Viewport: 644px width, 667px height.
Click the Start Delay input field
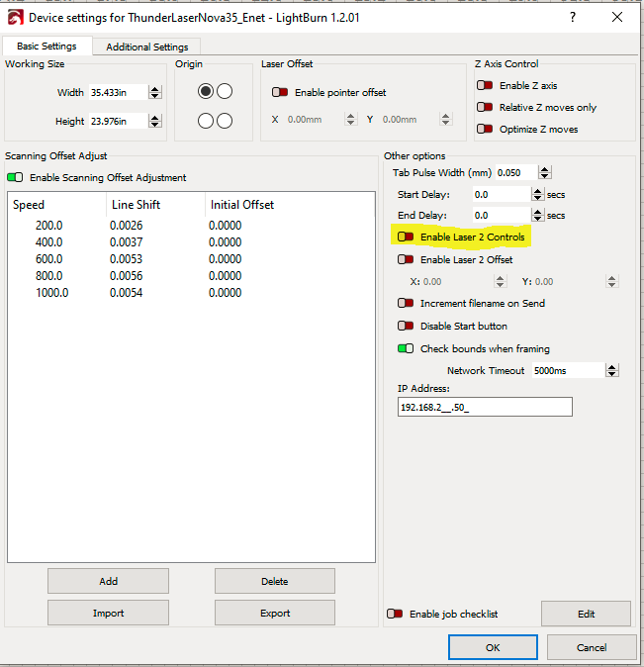(502, 194)
